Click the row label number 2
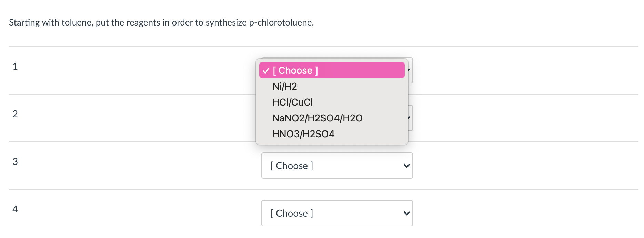 [15, 114]
